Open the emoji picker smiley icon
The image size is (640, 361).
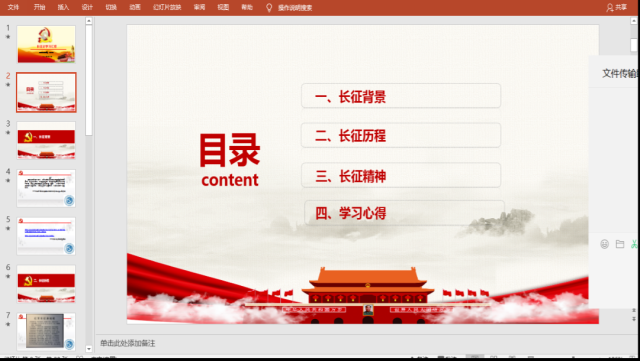point(604,244)
